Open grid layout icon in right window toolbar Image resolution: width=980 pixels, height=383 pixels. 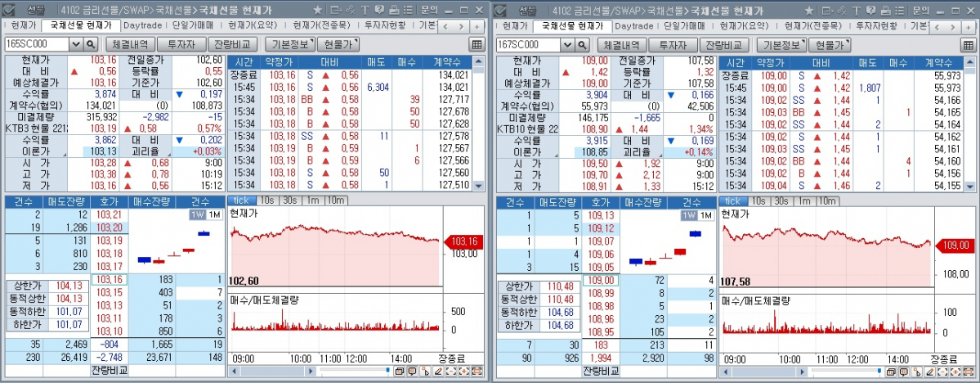968,44
